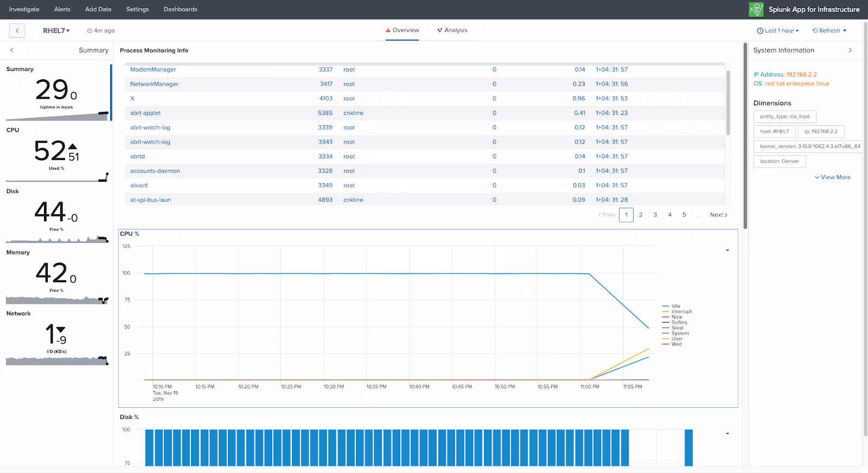Open the Alerts menu
This screenshot has width=868, height=473.
click(x=62, y=9)
